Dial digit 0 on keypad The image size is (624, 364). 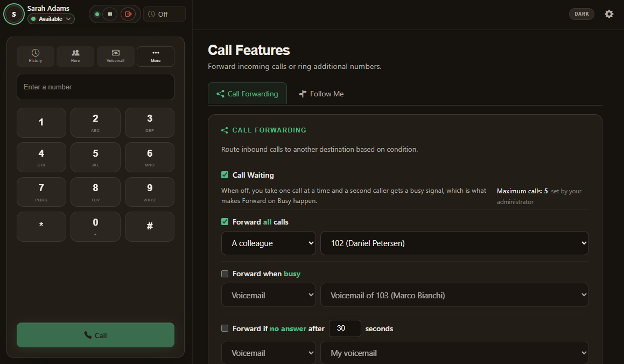tap(95, 226)
